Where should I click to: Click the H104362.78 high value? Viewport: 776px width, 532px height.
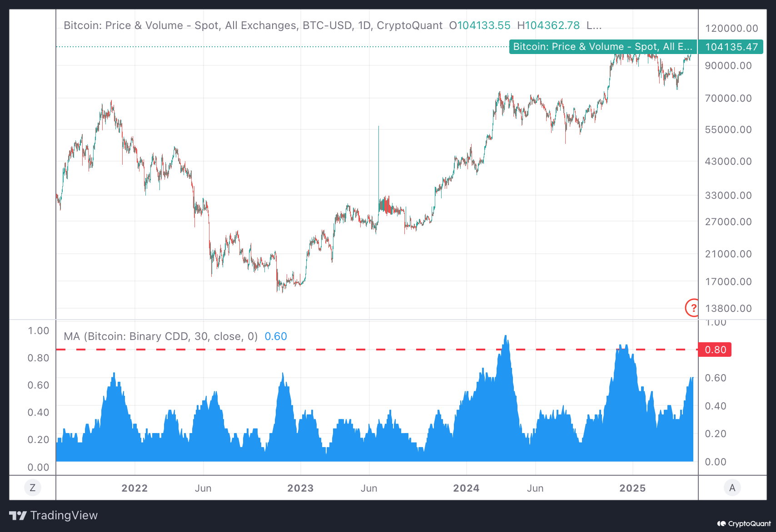click(x=548, y=25)
